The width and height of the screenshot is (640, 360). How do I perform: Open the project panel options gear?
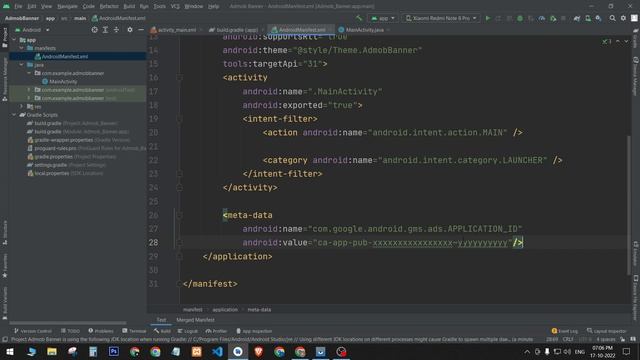click(130, 30)
